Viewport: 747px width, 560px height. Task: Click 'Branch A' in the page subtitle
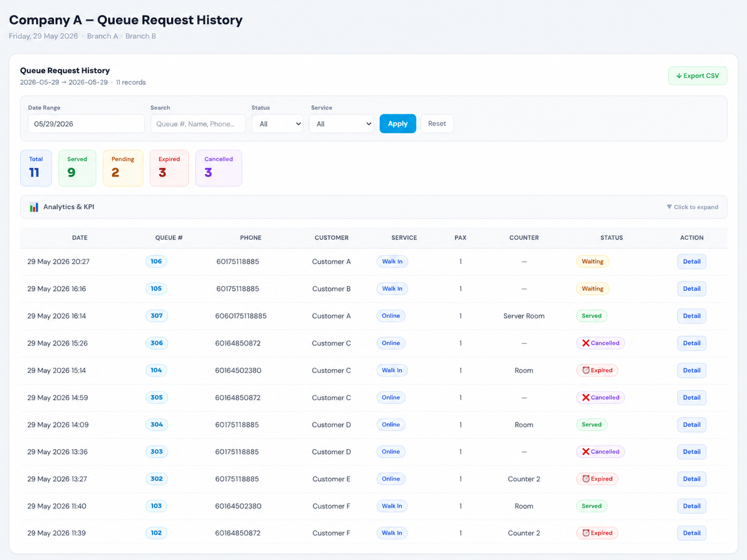[102, 36]
